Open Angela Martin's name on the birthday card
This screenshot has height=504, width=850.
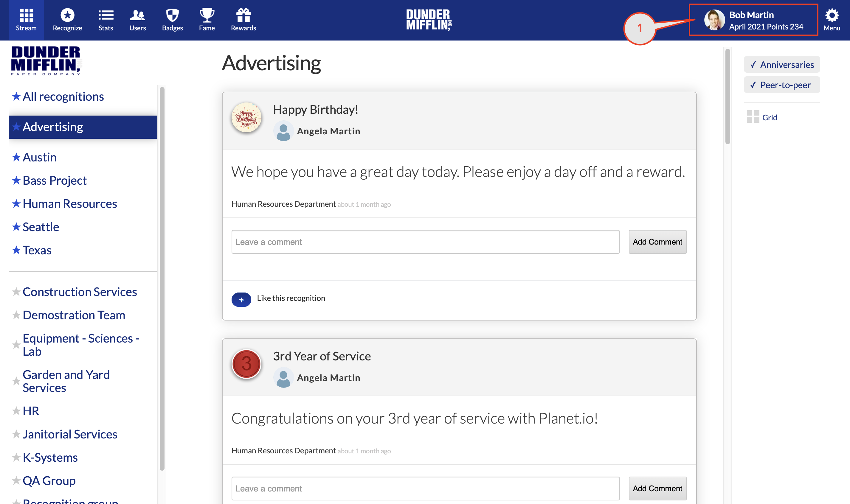point(328,131)
